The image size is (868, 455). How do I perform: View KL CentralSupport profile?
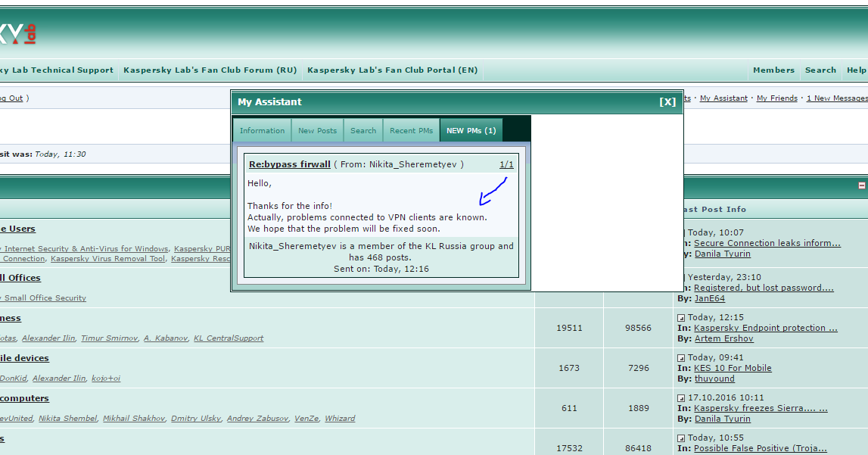[x=228, y=338]
